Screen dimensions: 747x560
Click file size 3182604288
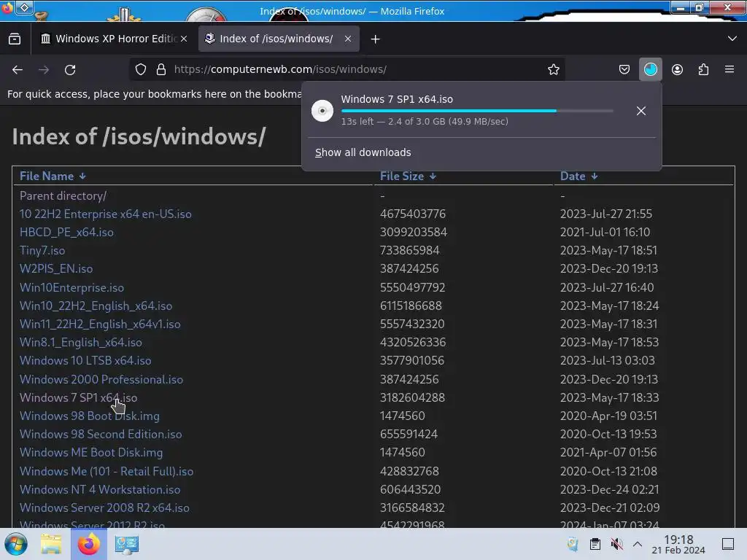pyautogui.click(x=412, y=397)
